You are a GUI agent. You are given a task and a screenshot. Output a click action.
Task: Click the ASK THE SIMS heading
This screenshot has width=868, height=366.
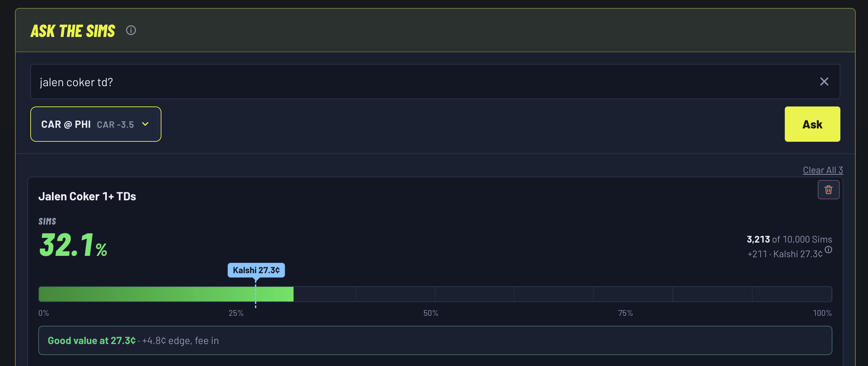[73, 31]
